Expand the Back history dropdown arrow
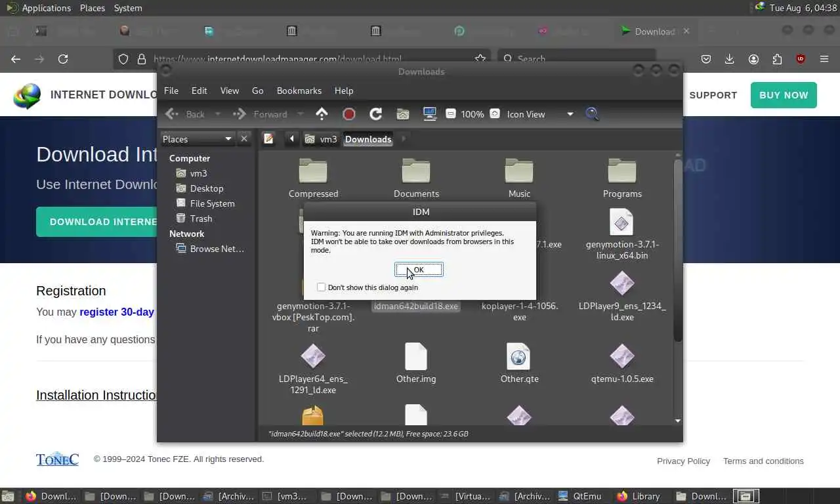The image size is (840, 504). [x=218, y=114]
